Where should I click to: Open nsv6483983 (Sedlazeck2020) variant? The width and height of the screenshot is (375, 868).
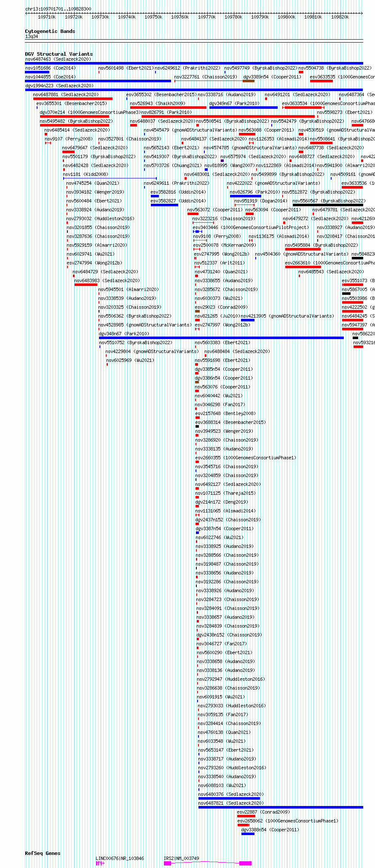[x=107, y=280]
